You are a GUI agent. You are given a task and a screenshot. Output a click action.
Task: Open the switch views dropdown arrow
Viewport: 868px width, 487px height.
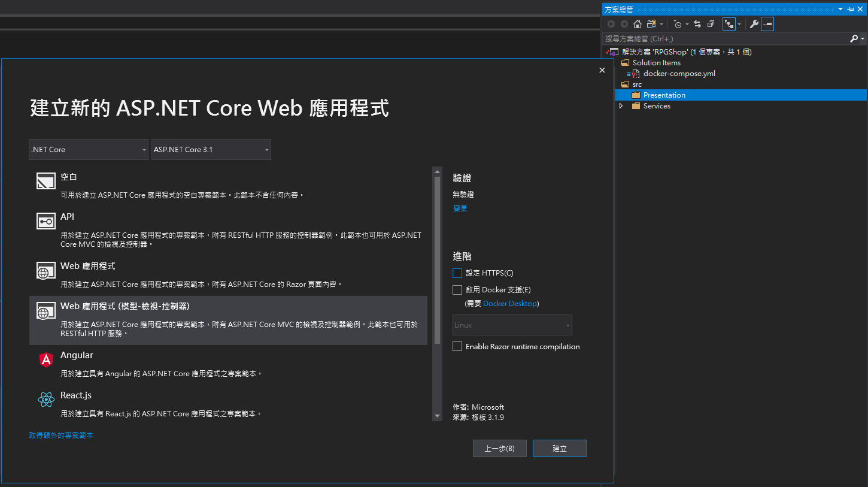tap(661, 24)
